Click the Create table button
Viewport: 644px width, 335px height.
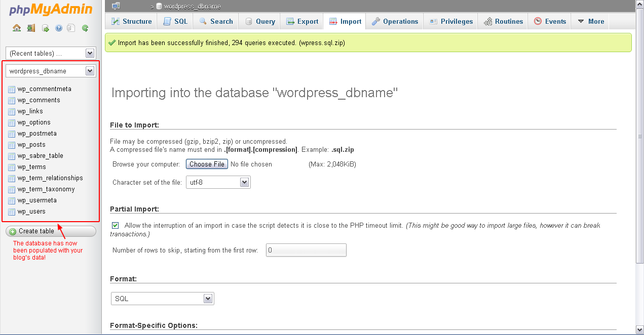pos(51,231)
